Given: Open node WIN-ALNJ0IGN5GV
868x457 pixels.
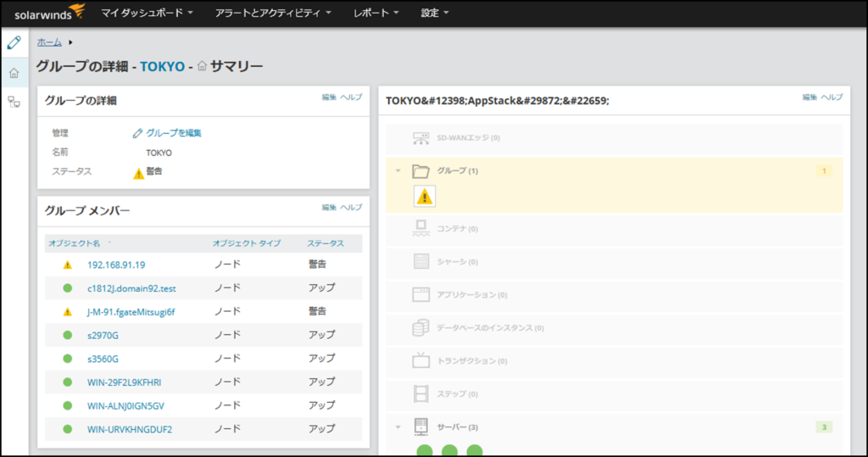Looking at the screenshot, I should [x=125, y=405].
